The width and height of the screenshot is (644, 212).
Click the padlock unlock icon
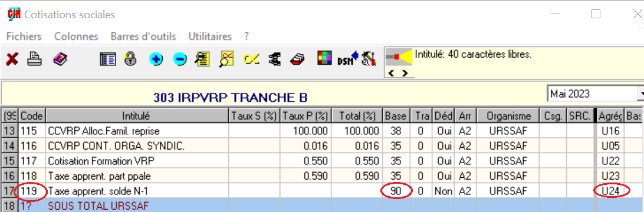point(130,59)
